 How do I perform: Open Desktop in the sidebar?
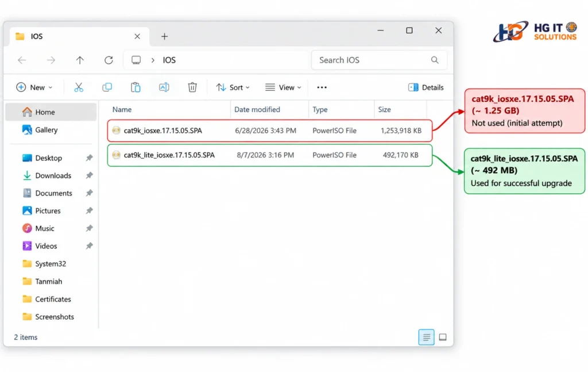(x=51, y=158)
